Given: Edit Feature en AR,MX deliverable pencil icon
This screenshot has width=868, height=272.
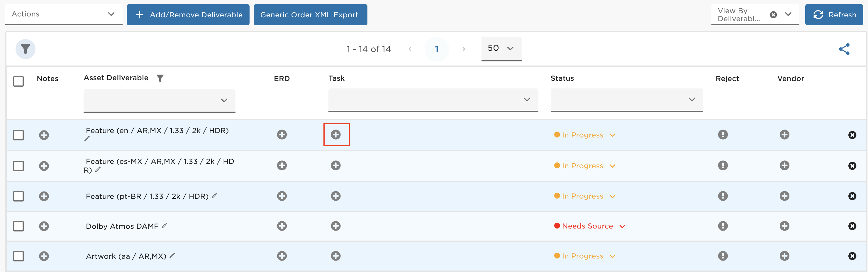Looking at the screenshot, I should click(87, 138).
